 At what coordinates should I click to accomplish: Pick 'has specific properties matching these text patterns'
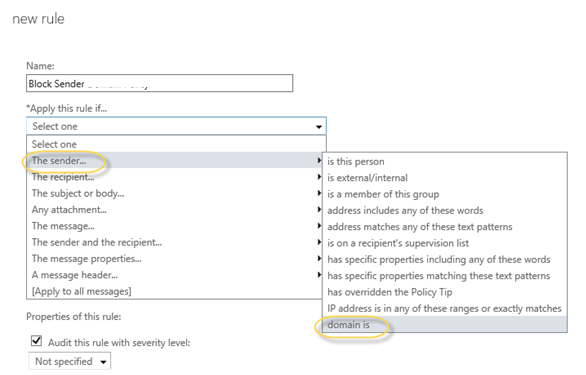click(445, 276)
